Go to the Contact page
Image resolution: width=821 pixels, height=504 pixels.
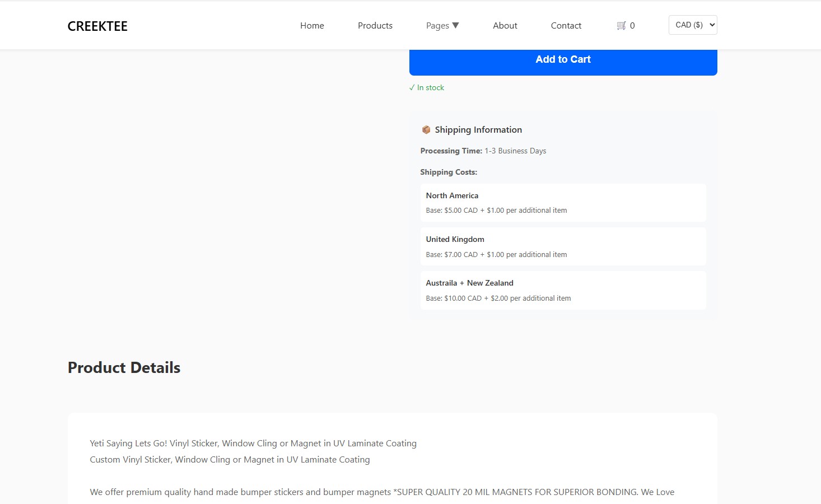coord(566,25)
